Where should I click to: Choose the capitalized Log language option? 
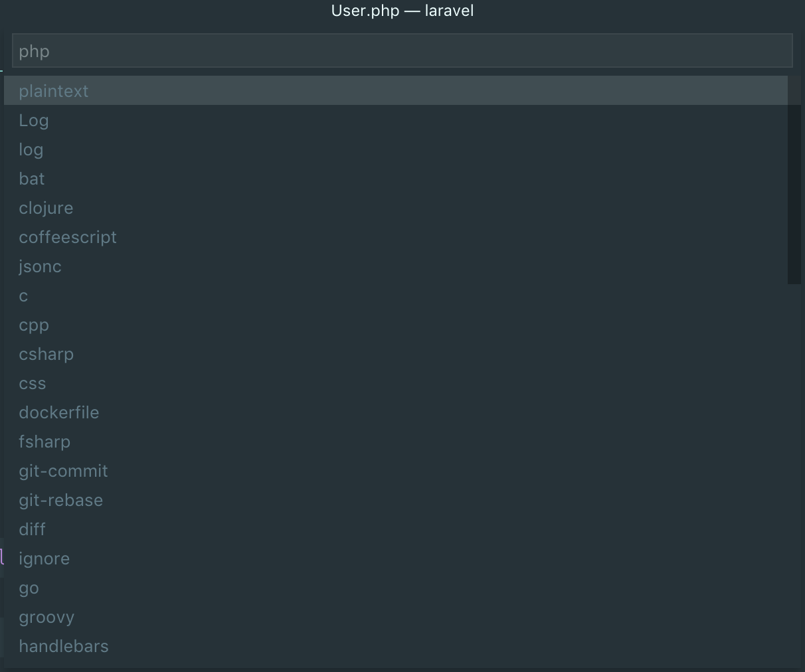34,120
